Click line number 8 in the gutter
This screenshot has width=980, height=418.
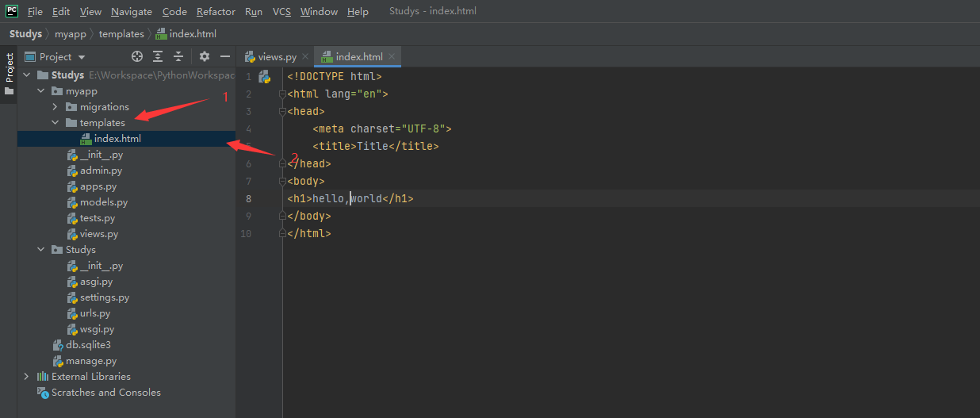click(x=249, y=199)
